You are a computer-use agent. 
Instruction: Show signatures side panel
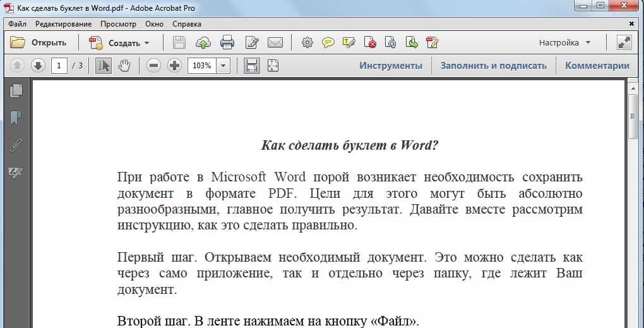coord(16,173)
